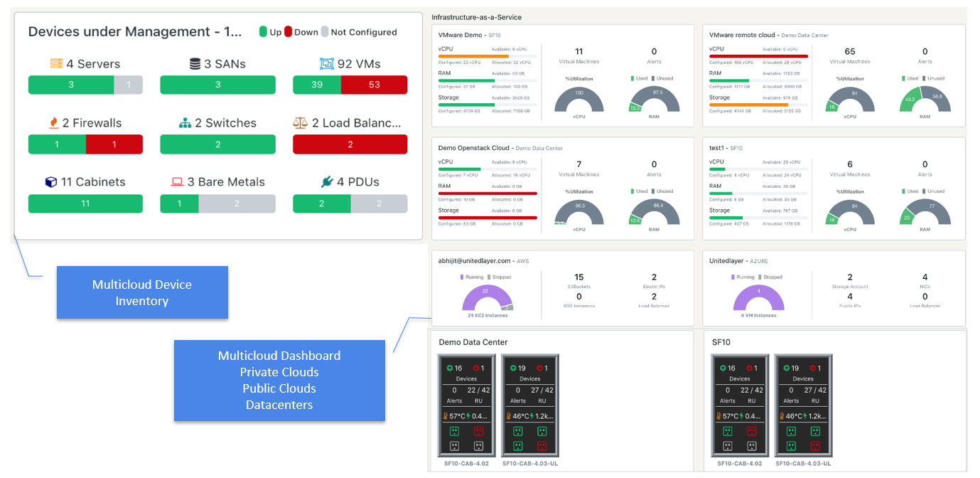The image size is (980, 478).
Task: Click the 1 down Firewalls red bar
Action: [114, 144]
